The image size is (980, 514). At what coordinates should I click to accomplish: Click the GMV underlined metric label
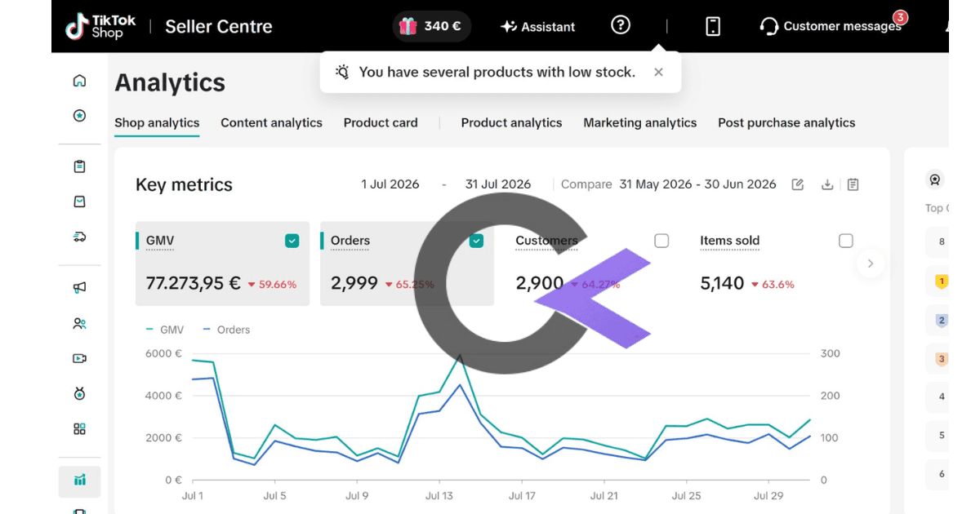point(160,241)
